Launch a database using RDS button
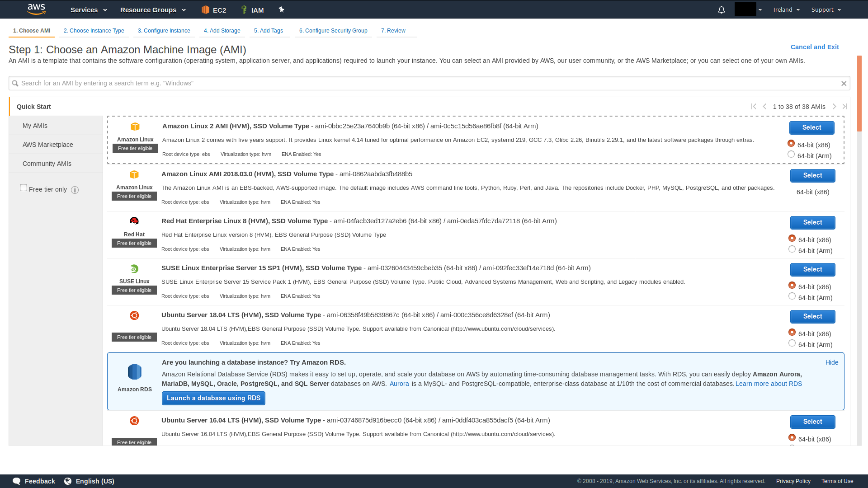 click(213, 398)
